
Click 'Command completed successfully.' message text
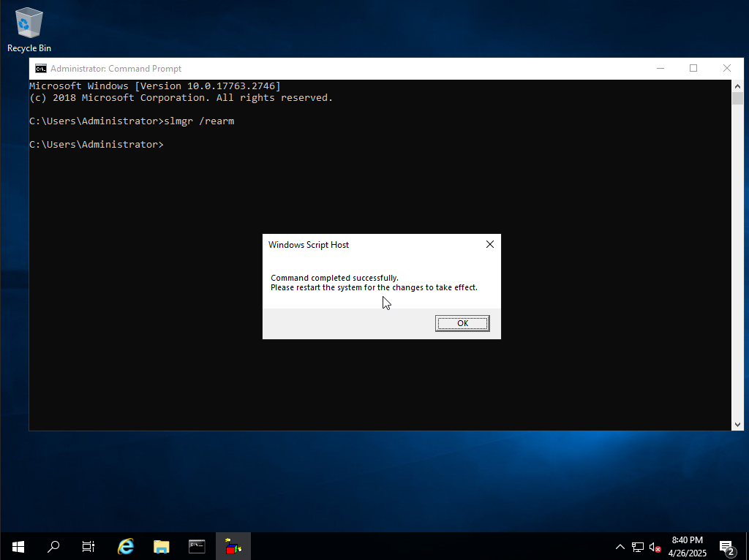(x=334, y=278)
